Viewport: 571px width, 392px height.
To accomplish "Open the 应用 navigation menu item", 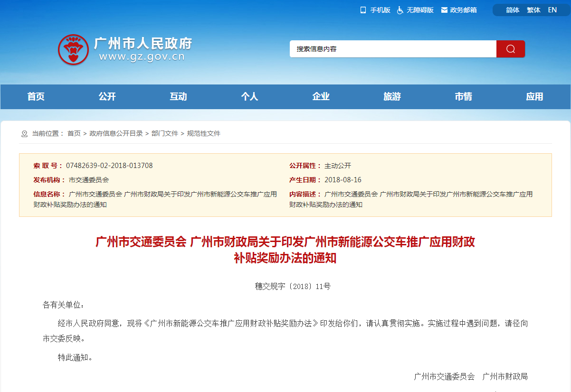I will [x=534, y=97].
